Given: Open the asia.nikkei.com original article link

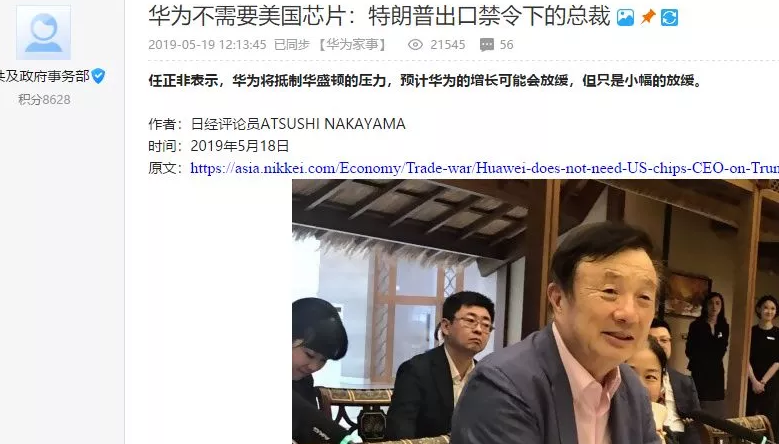Looking at the screenshot, I should click(484, 168).
